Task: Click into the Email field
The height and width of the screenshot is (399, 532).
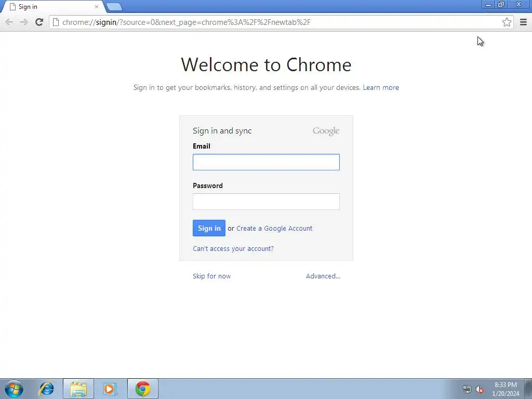Action: pyautogui.click(x=266, y=162)
